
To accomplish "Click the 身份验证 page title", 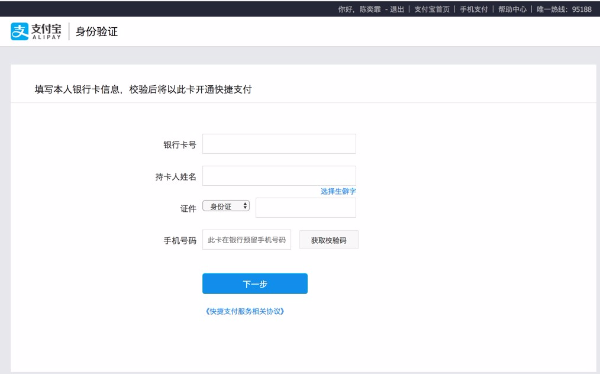I will (x=96, y=31).
